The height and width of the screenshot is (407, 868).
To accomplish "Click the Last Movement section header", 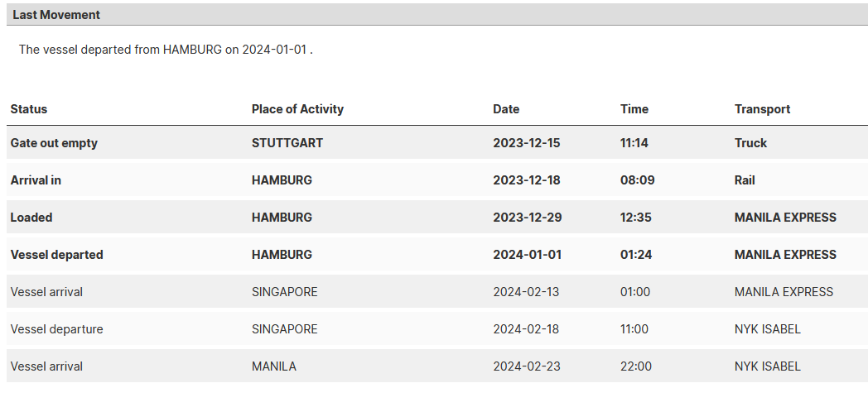I will pyautogui.click(x=437, y=15).
